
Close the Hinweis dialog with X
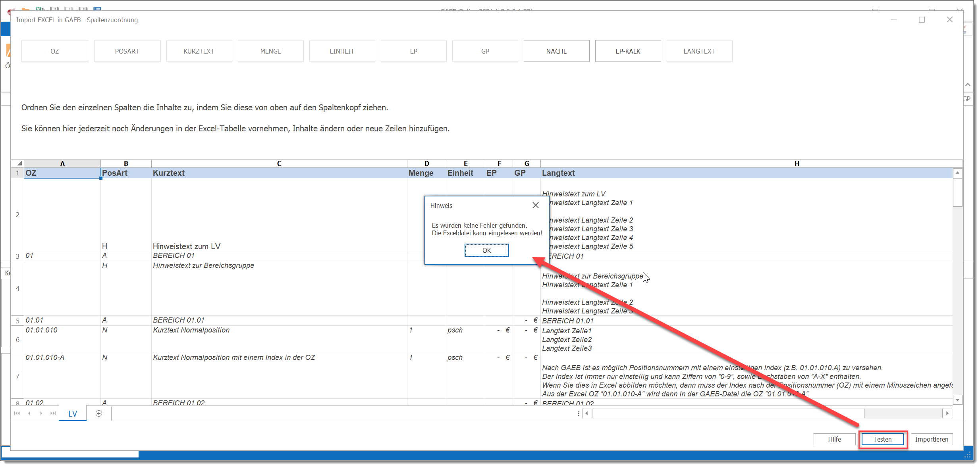point(535,205)
